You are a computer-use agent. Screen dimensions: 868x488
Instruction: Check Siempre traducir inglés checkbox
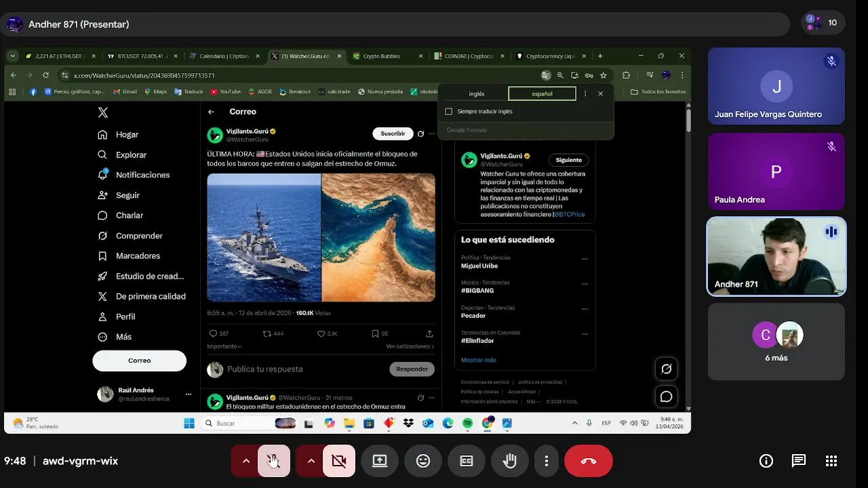448,111
